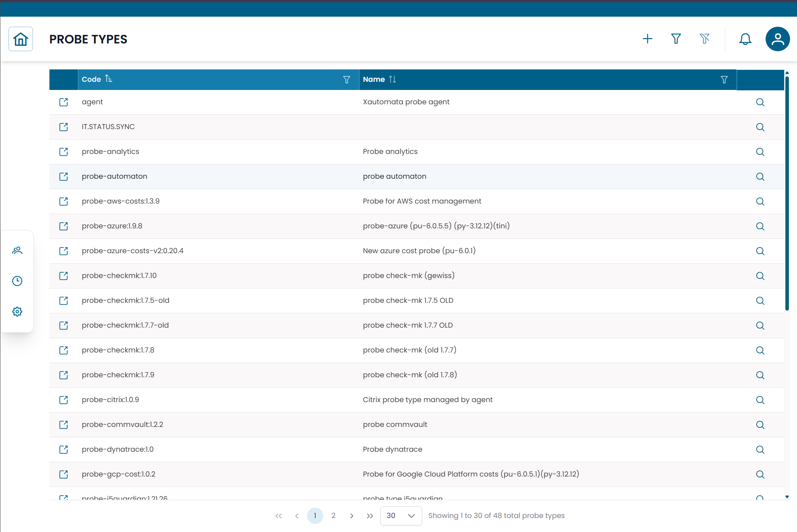Click the table vertical scrollbar
Viewport: 797px width, 532px height.
tap(787, 194)
